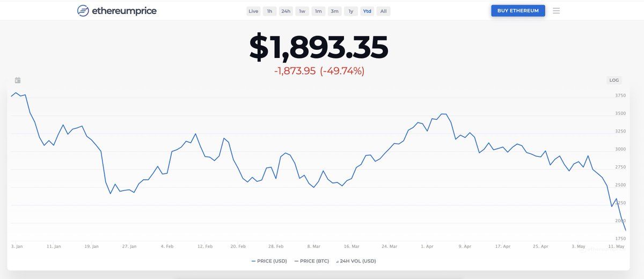
Task: Click the Buy Ethereum button
Action: (x=518, y=11)
